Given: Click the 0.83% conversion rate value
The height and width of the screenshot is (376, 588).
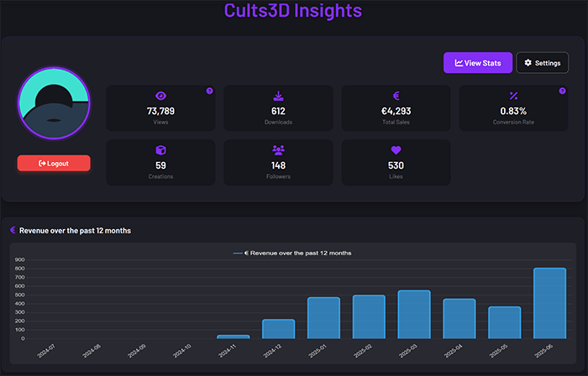Looking at the screenshot, I should (514, 112).
